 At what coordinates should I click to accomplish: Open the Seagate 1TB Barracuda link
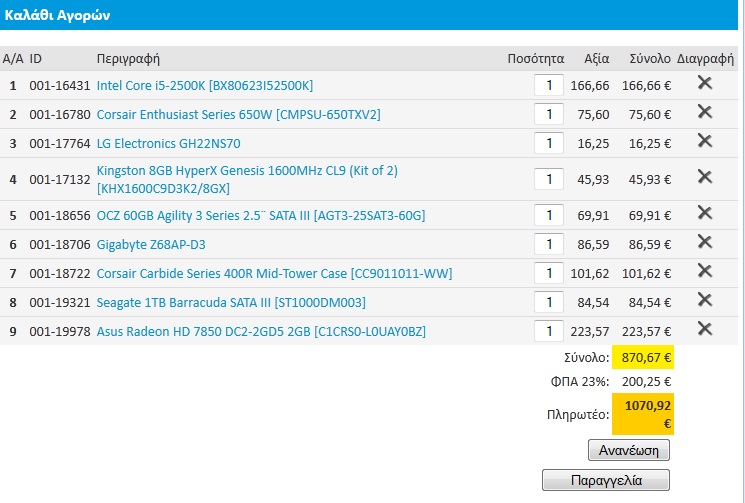point(230,303)
